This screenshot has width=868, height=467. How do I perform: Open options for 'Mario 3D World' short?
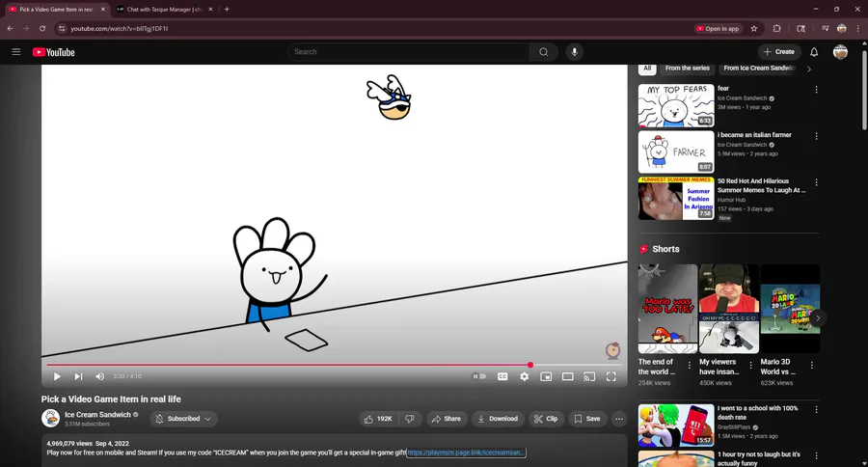[x=811, y=365]
